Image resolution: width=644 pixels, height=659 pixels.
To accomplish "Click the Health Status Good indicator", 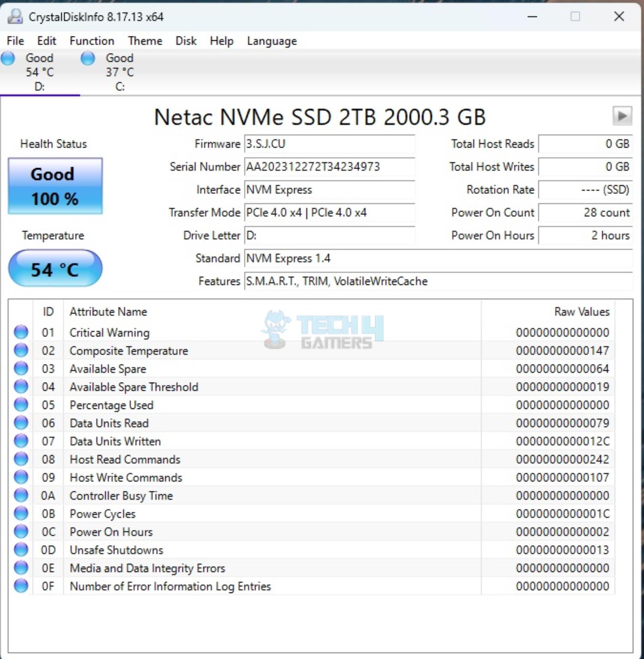I will click(x=55, y=186).
